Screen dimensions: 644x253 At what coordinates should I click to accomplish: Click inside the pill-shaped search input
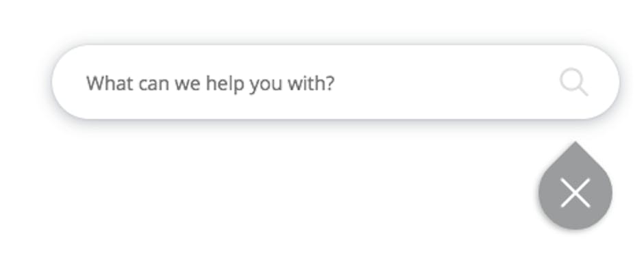click(x=336, y=83)
